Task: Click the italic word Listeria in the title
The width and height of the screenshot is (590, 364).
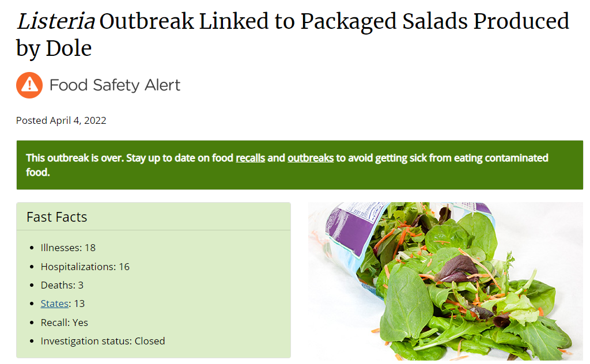Action: point(54,22)
